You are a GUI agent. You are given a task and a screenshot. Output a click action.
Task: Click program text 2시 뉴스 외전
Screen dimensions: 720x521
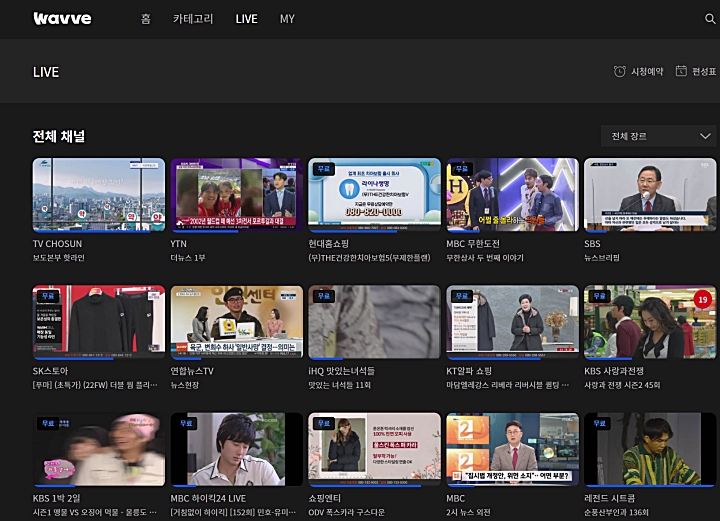468,512
